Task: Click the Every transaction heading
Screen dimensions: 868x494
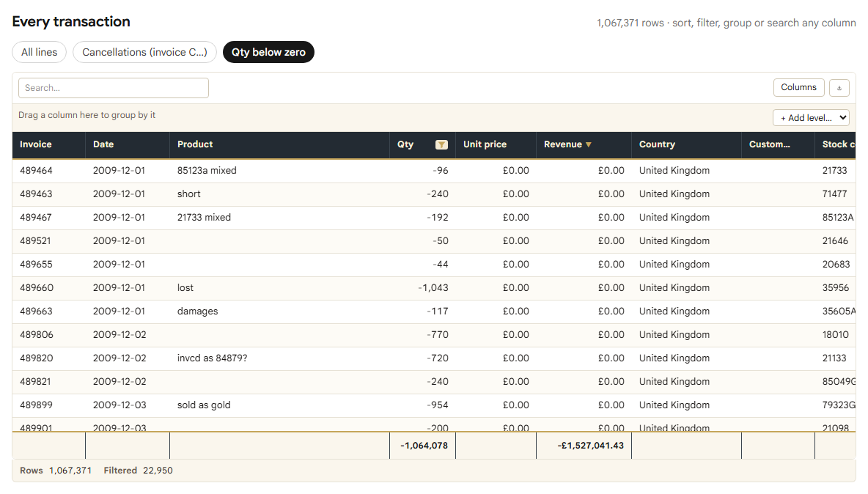Action: [71, 21]
